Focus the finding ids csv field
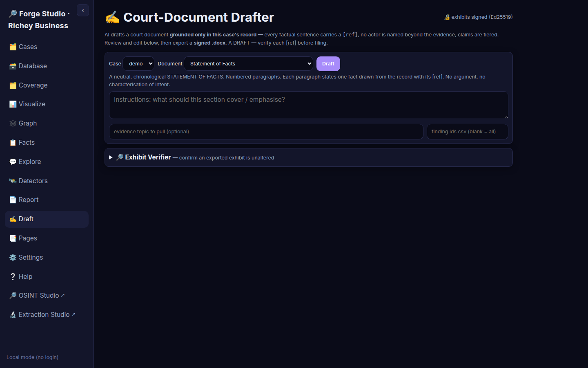This screenshot has height=368, width=588. point(468,132)
